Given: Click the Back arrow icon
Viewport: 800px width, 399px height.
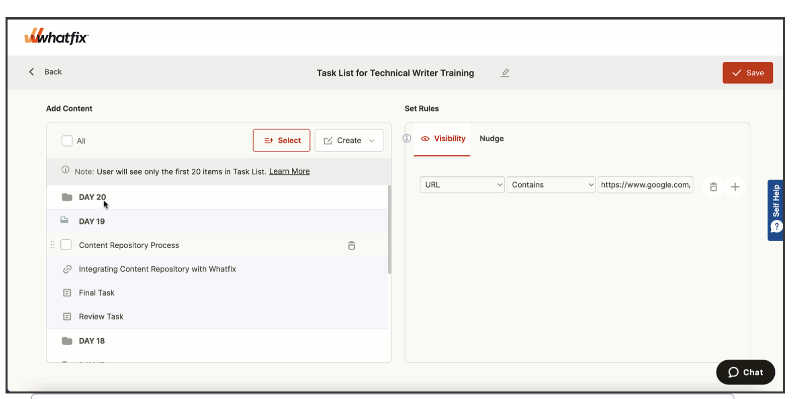Looking at the screenshot, I should click(32, 72).
